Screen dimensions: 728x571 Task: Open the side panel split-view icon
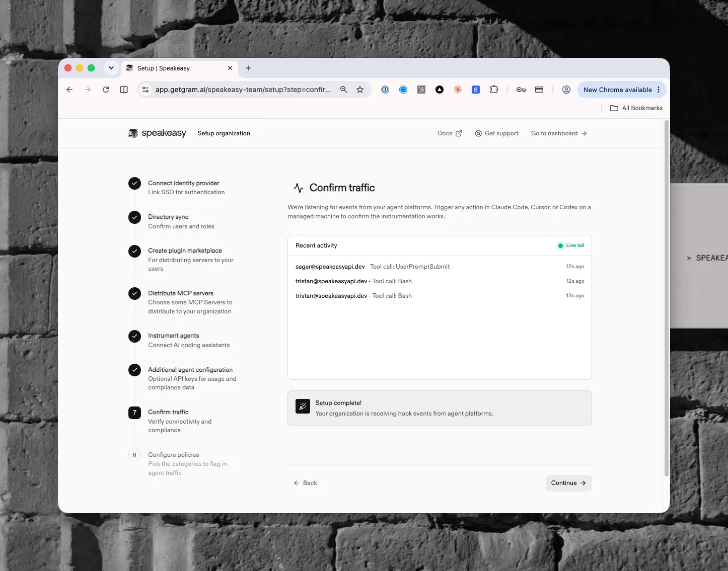pyautogui.click(x=124, y=90)
